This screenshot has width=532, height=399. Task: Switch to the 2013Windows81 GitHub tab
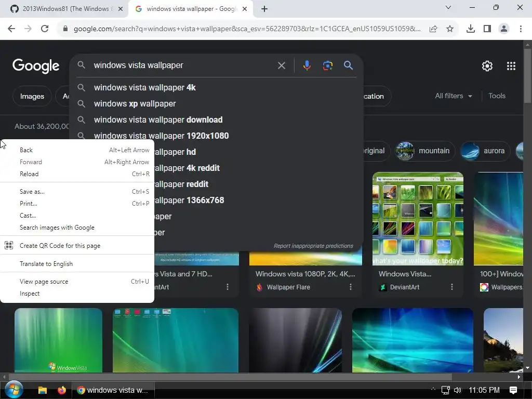coord(64,9)
